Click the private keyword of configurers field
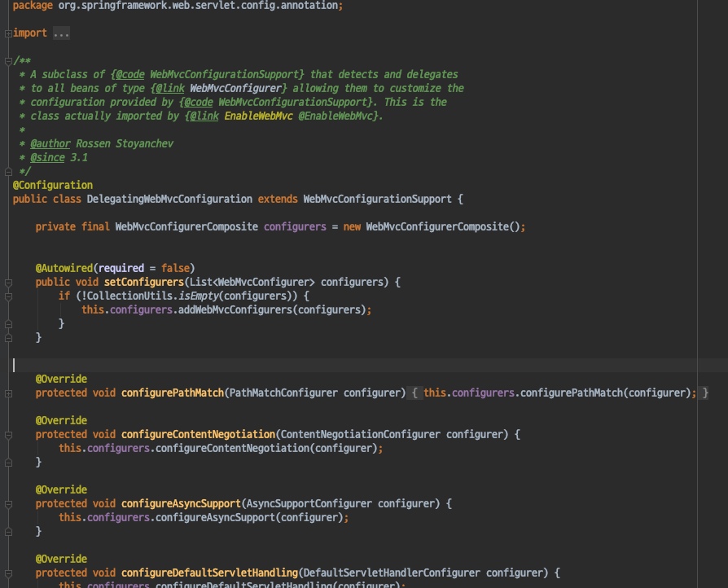 tap(55, 226)
